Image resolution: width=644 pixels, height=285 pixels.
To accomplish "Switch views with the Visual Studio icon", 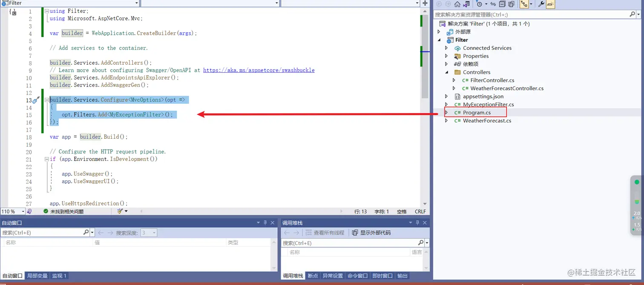I will (x=467, y=4).
